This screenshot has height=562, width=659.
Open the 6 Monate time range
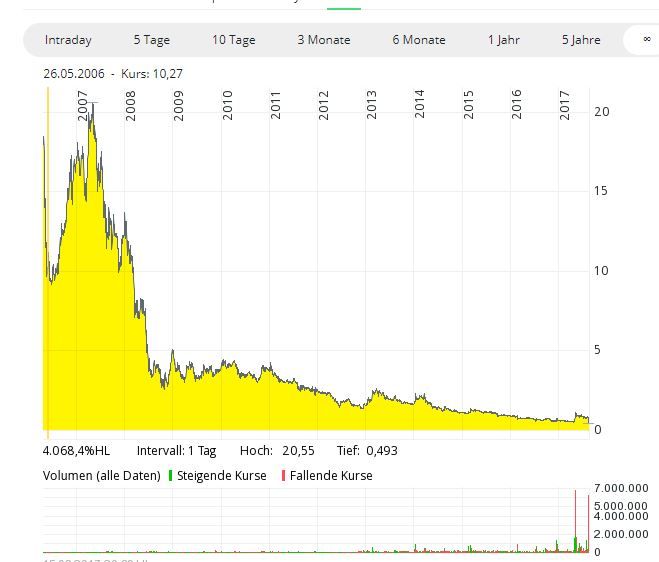(x=418, y=40)
